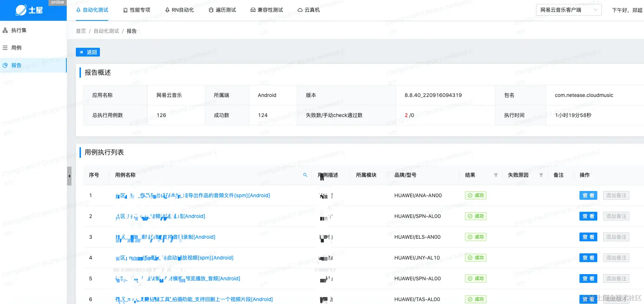The height and width of the screenshot is (304, 644).
Task: Click the 返回 back button
Action: (x=88, y=52)
